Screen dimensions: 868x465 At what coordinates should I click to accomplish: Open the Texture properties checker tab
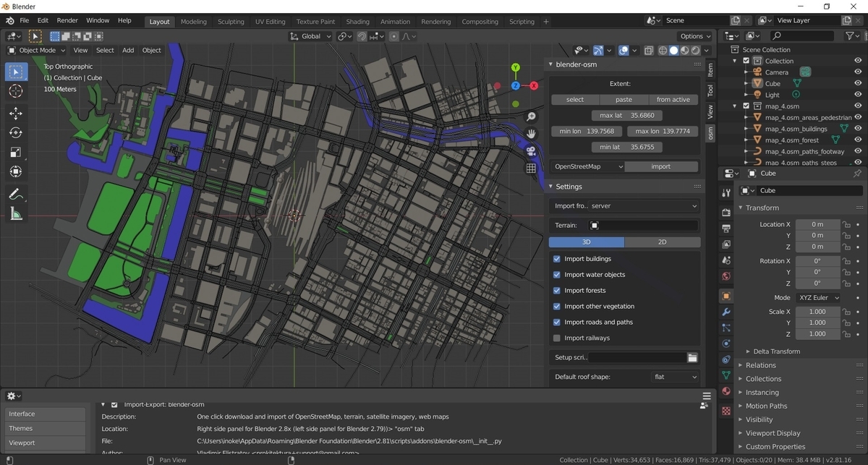tap(726, 410)
